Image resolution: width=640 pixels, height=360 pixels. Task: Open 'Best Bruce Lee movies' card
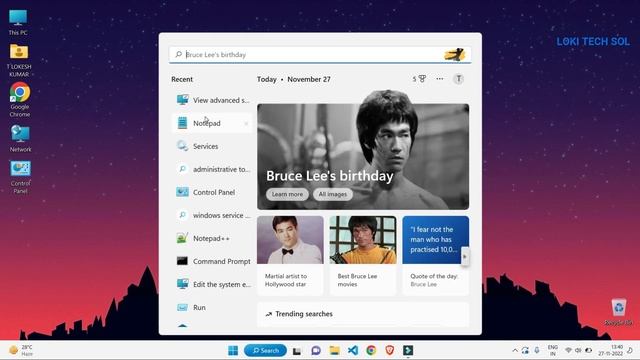[363, 256]
